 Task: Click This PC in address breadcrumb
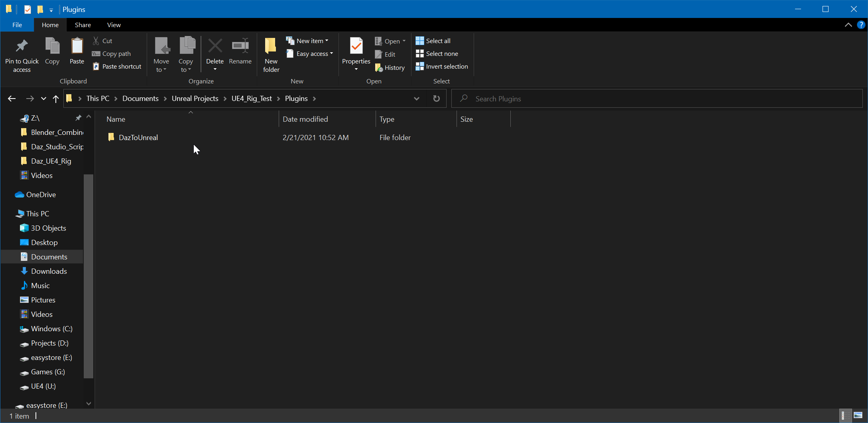[98, 99]
